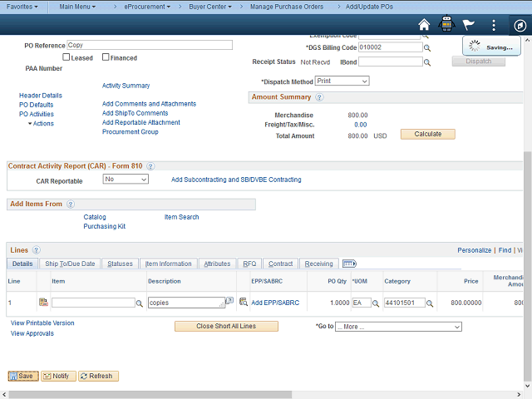This screenshot has width=532, height=399.
Task: Open the CAR Reportable dropdown
Action: [x=126, y=180]
